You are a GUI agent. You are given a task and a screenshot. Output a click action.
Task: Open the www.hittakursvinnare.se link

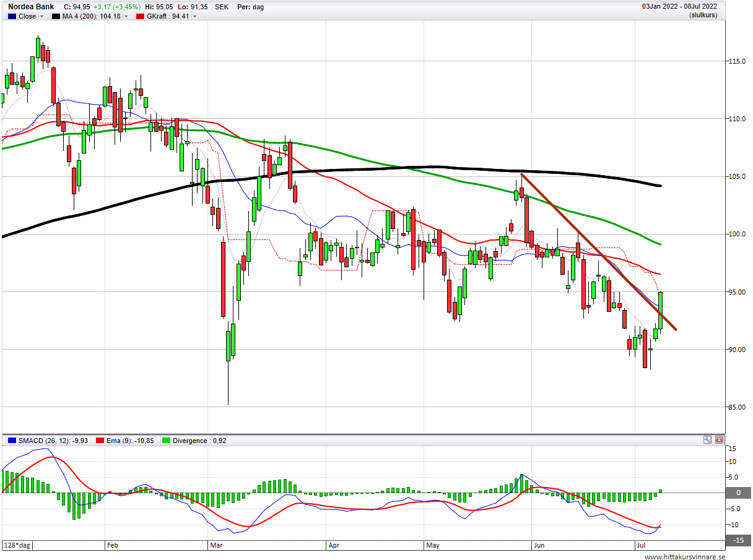click(x=684, y=556)
